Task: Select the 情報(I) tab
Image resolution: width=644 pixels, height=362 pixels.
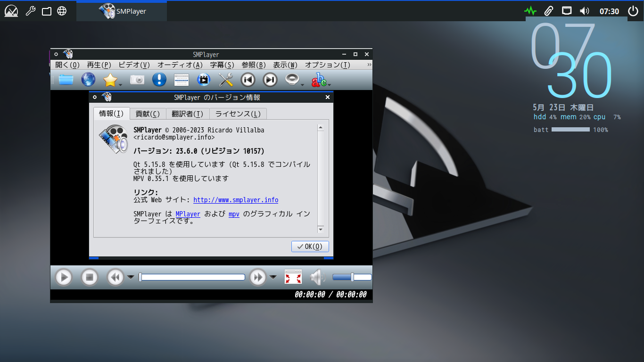Action: [111, 114]
